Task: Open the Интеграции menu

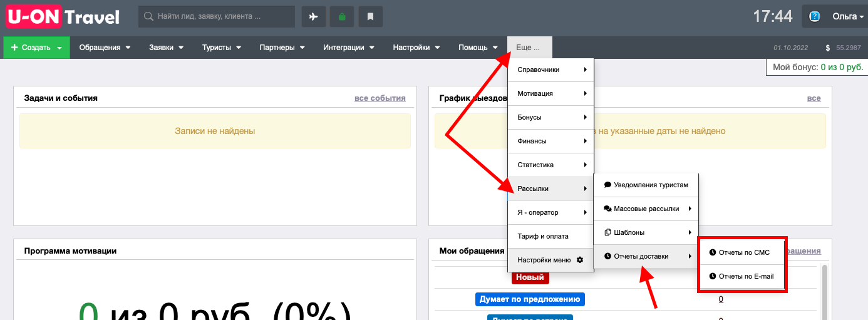Action: (x=349, y=48)
